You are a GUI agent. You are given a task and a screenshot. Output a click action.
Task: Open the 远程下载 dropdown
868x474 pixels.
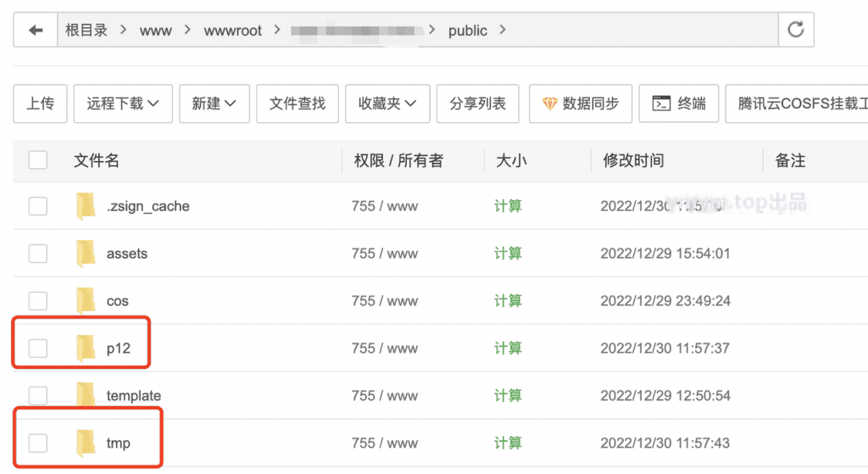(x=123, y=103)
